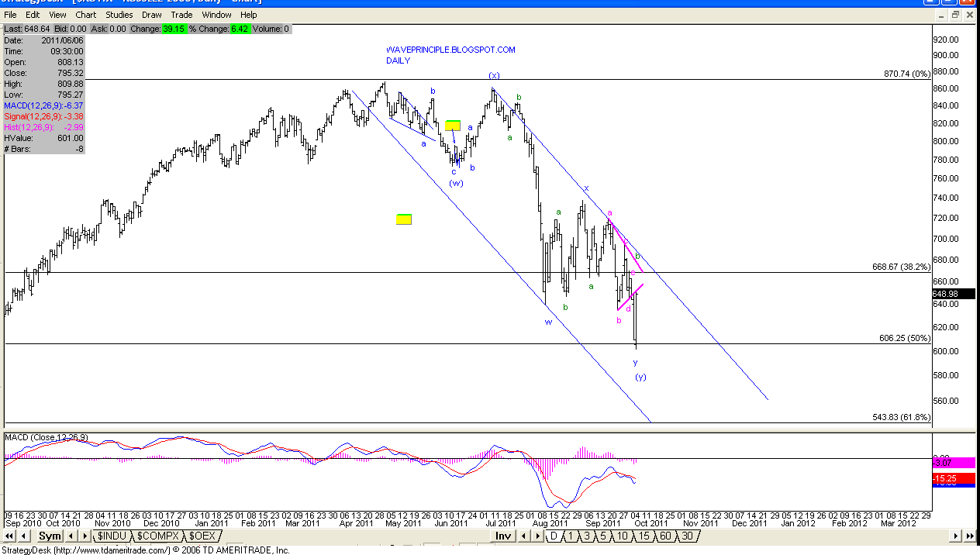The height and width of the screenshot is (555, 980).
Task: Click right arrow just before the D tab
Action: tap(537, 536)
